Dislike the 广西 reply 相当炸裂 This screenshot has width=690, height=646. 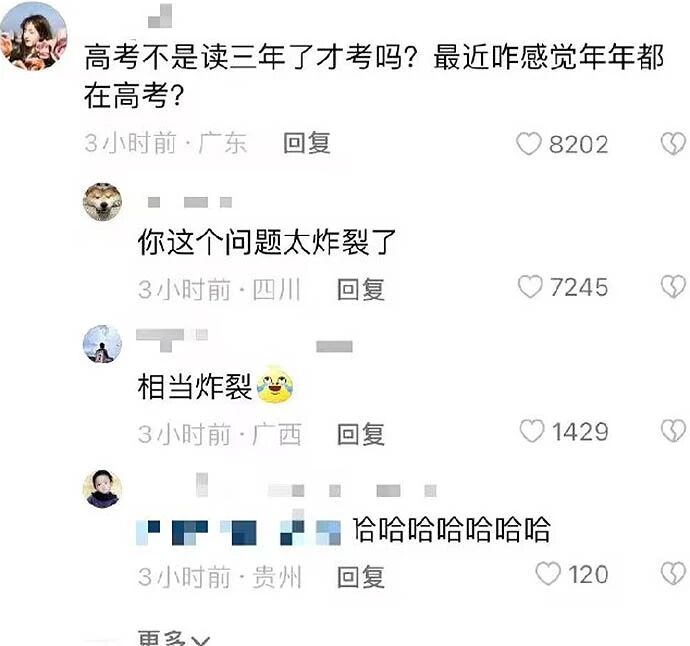(674, 431)
